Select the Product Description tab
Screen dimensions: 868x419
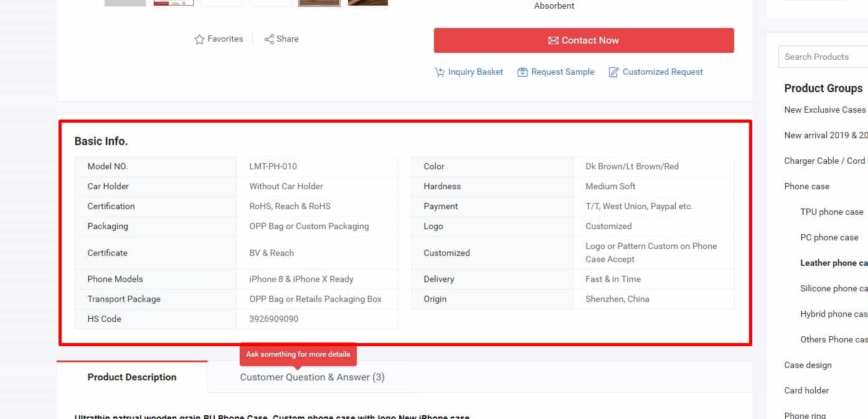pyautogui.click(x=132, y=377)
